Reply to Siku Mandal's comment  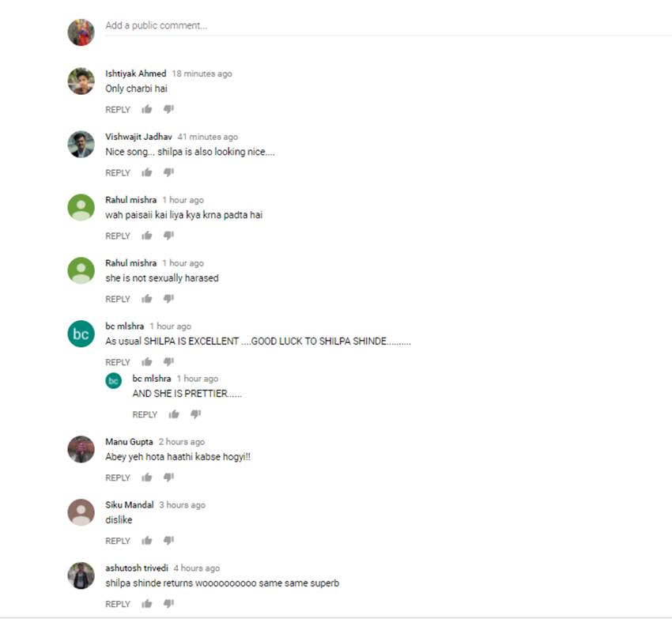tap(118, 541)
